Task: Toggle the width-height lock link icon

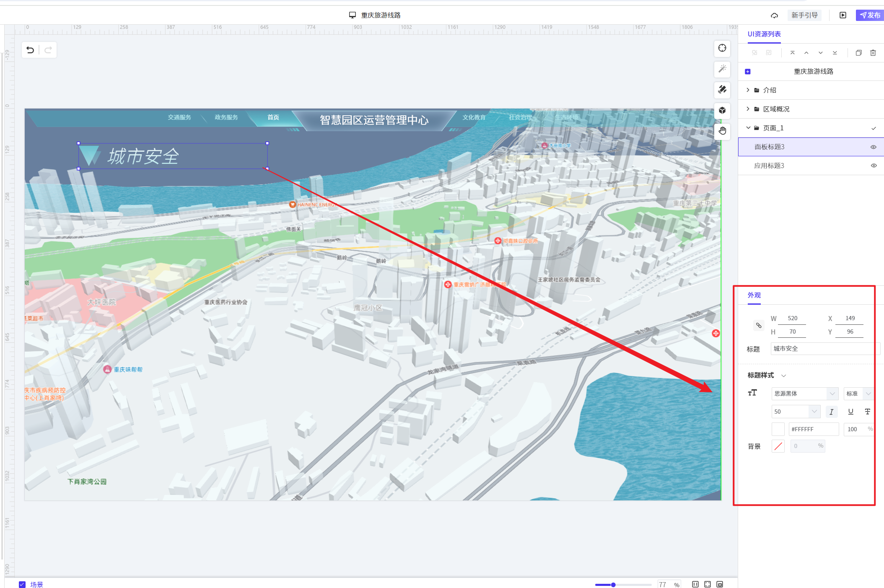Action: coord(759,325)
